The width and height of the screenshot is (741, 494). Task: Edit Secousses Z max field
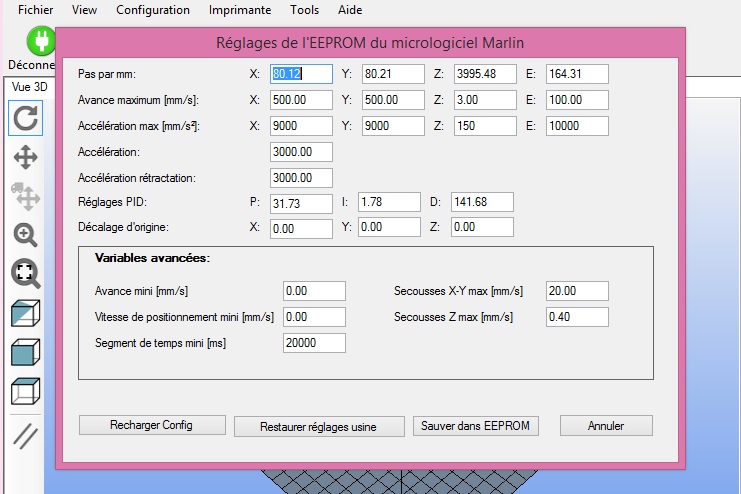[x=577, y=317]
